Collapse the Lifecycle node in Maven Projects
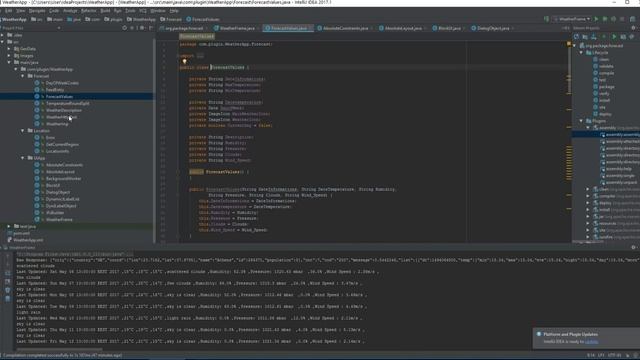Image resolution: width=640 pixels, height=360 pixels. click(581, 53)
